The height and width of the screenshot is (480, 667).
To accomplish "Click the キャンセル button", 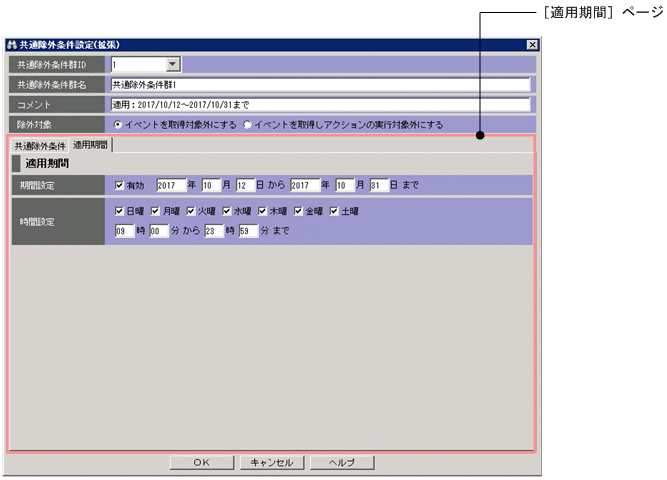I will pyautogui.click(x=272, y=463).
